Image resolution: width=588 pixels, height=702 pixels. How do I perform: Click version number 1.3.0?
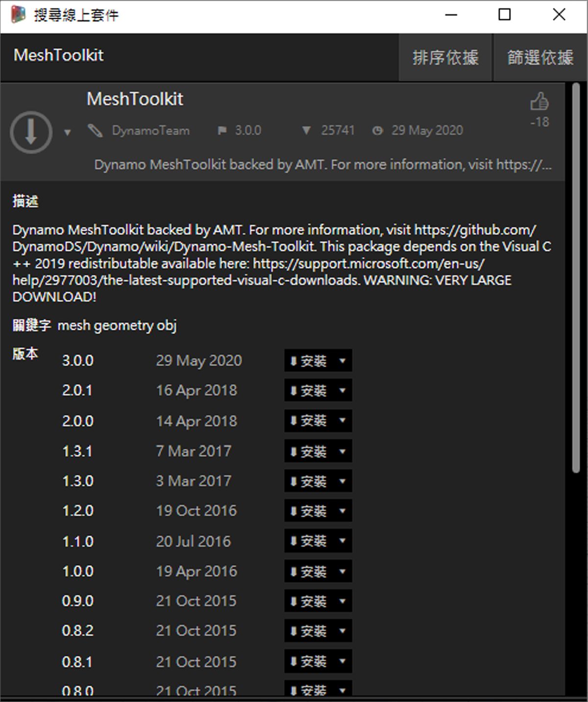pyautogui.click(x=77, y=481)
